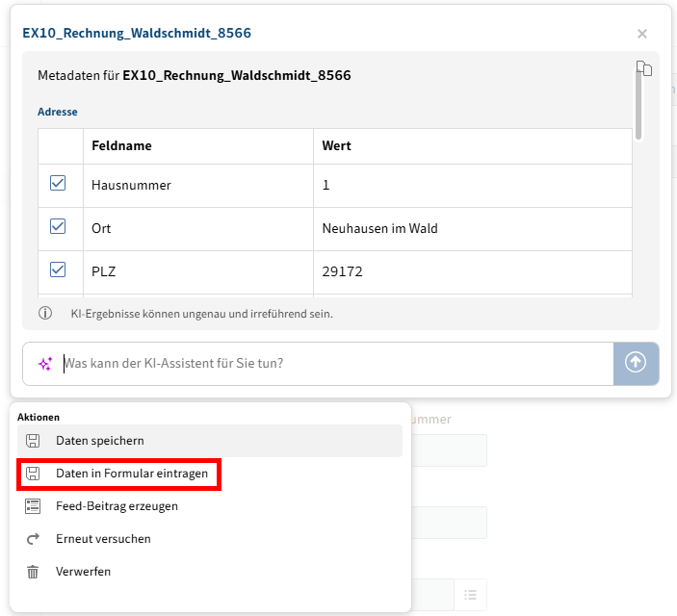677x616 pixels.
Task: Click the KI-Ergebnisse disclaimer text
Action: (201, 314)
